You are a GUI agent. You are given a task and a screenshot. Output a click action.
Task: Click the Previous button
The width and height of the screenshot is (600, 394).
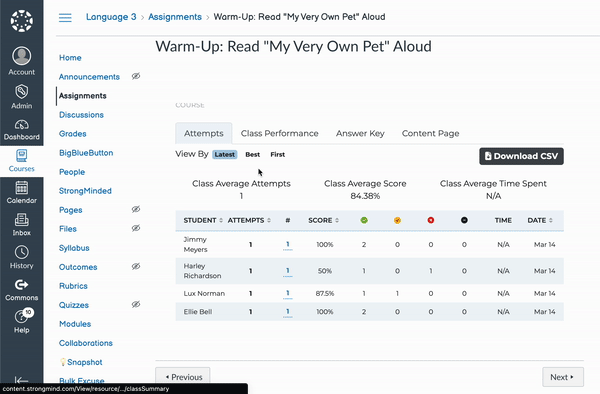[x=183, y=377]
